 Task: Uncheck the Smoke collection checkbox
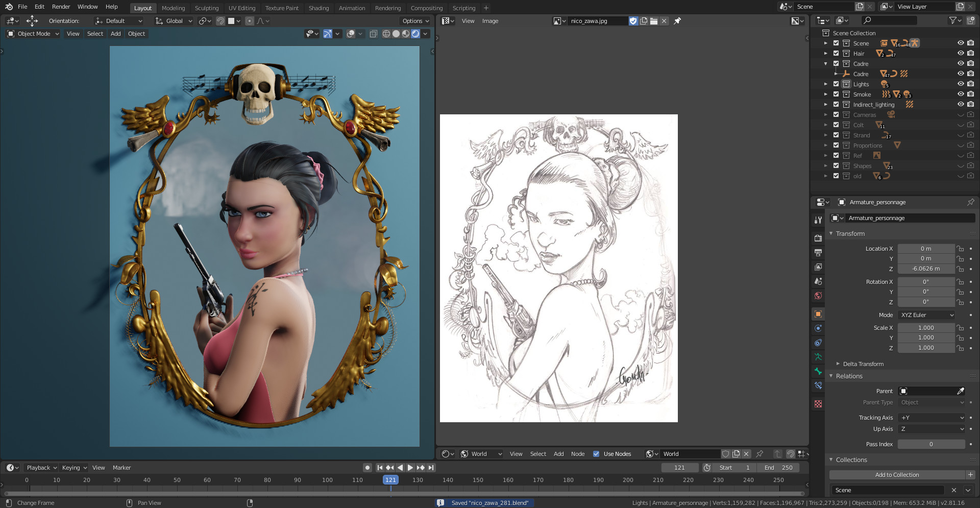[x=836, y=94]
